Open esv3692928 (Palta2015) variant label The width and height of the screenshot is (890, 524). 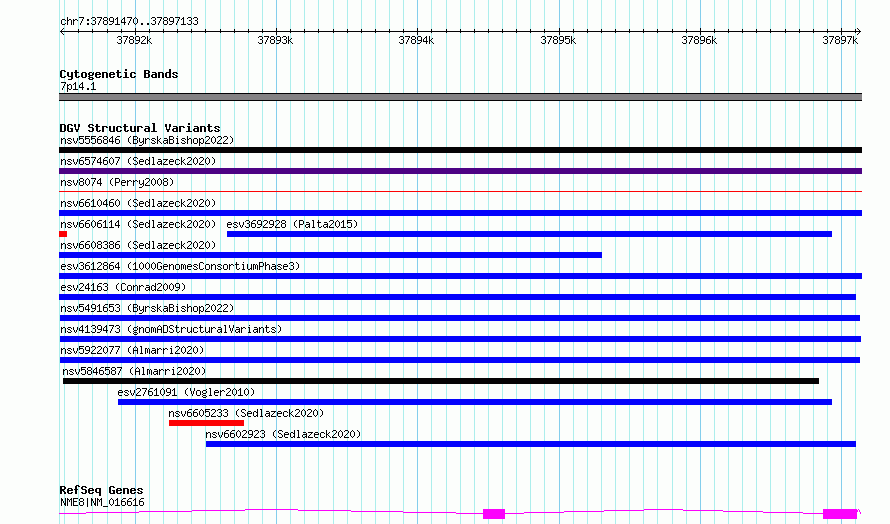coord(292,224)
